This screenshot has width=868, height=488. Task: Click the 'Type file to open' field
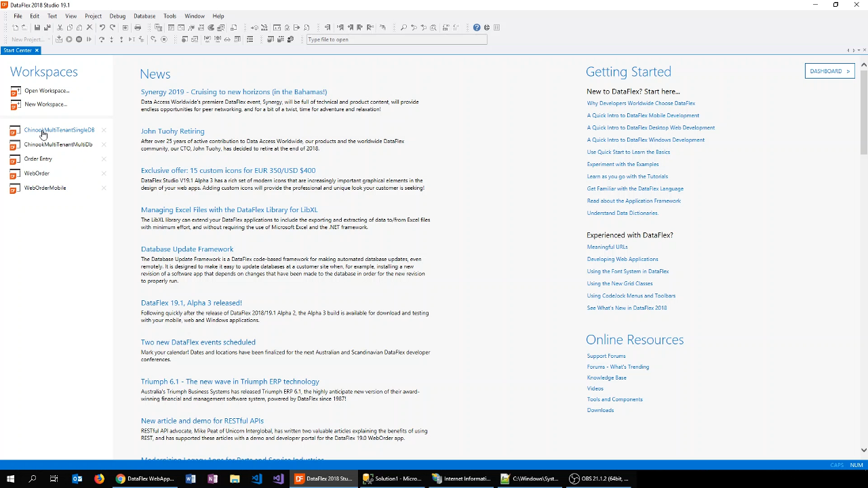(396, 39)
